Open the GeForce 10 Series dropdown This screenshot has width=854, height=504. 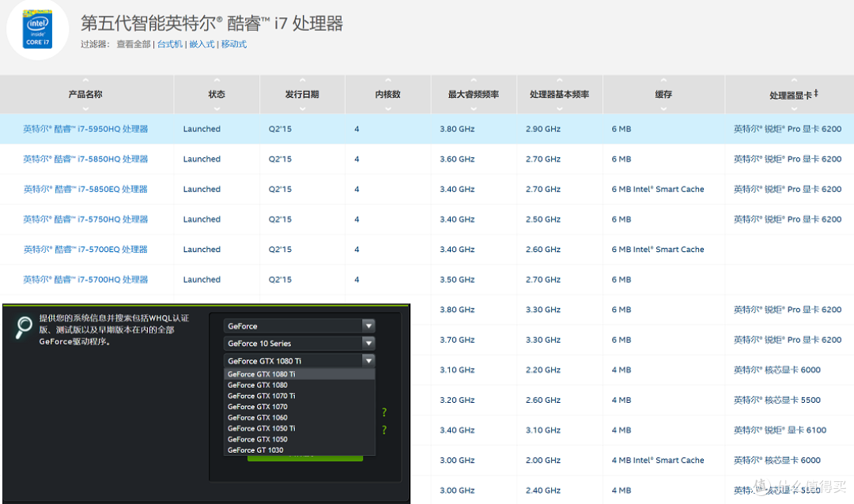[299, 344]
